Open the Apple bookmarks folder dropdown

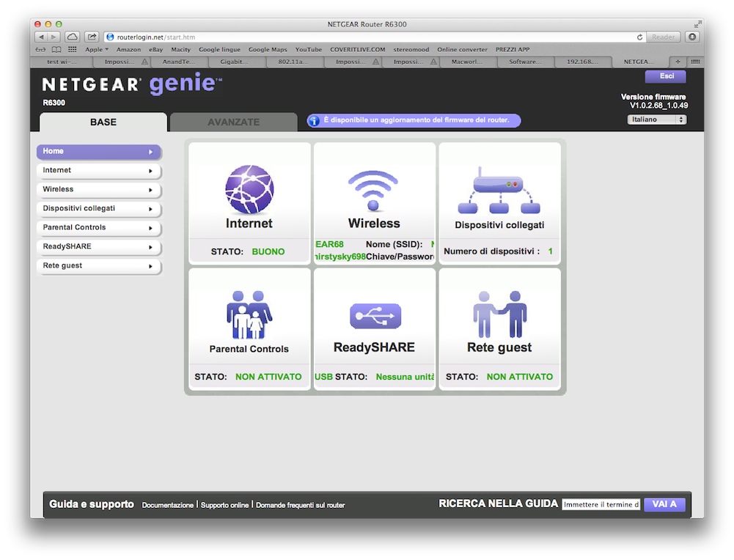coord(97,50)
